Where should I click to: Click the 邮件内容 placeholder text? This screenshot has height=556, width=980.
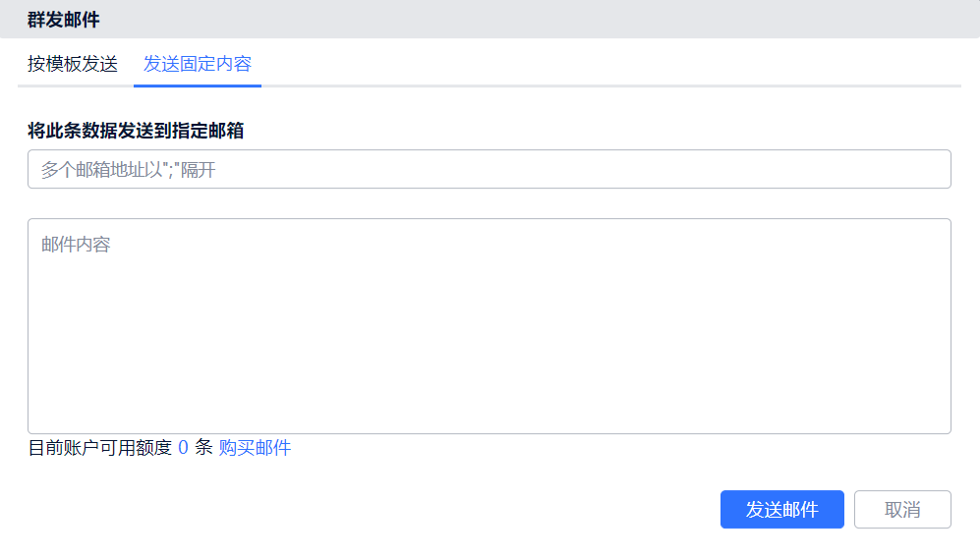pyautogui.click(x=76, y=245)
